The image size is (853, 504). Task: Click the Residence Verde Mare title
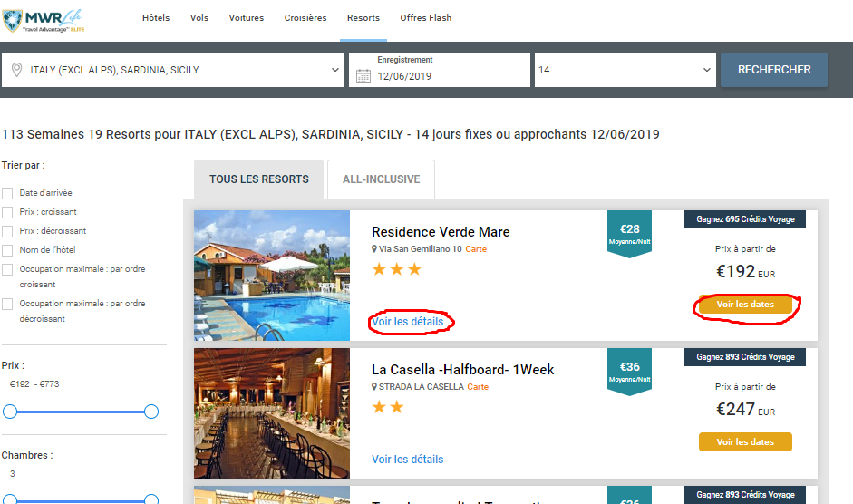pyautogui.click(x=441, y=232)
